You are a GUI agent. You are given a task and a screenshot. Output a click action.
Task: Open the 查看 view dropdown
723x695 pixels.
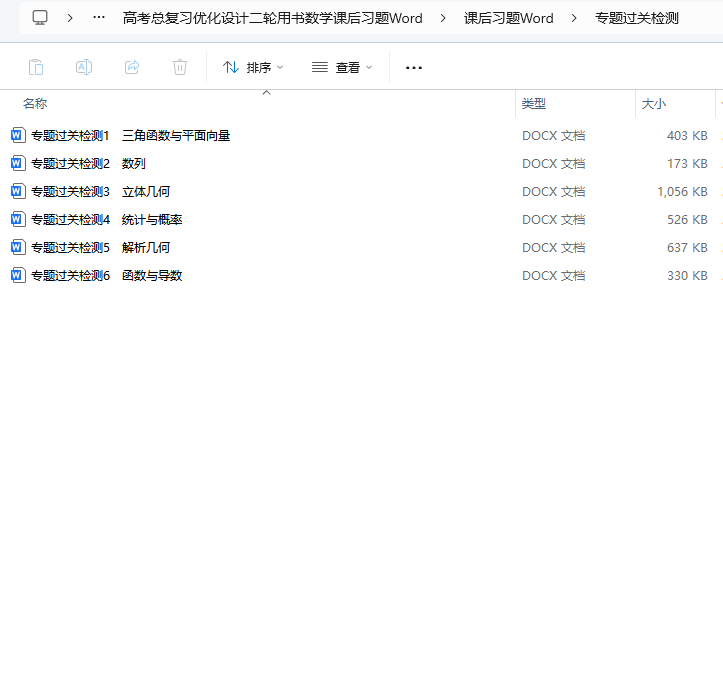tap(342, 67)
